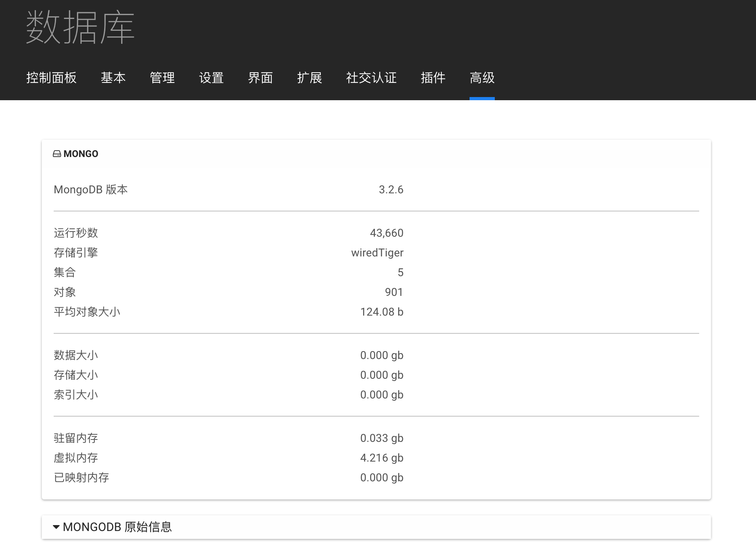Click the hard drive icon beside MONGO
Viewport: 756px width, 546px height.
coord(57,154)
